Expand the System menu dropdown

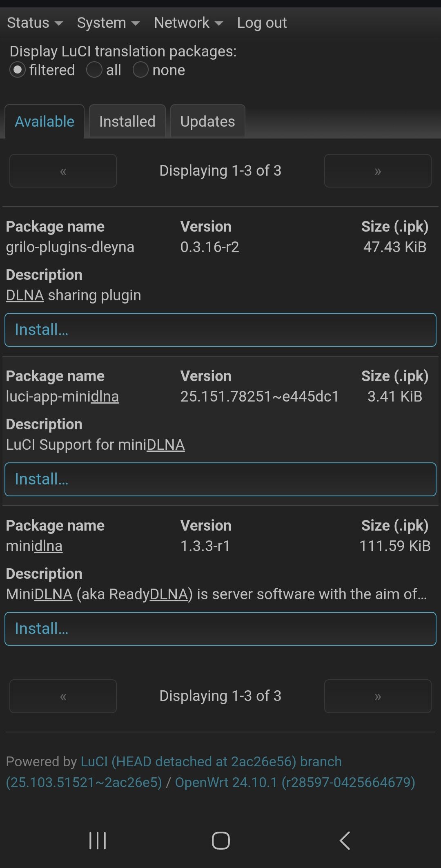108,23
